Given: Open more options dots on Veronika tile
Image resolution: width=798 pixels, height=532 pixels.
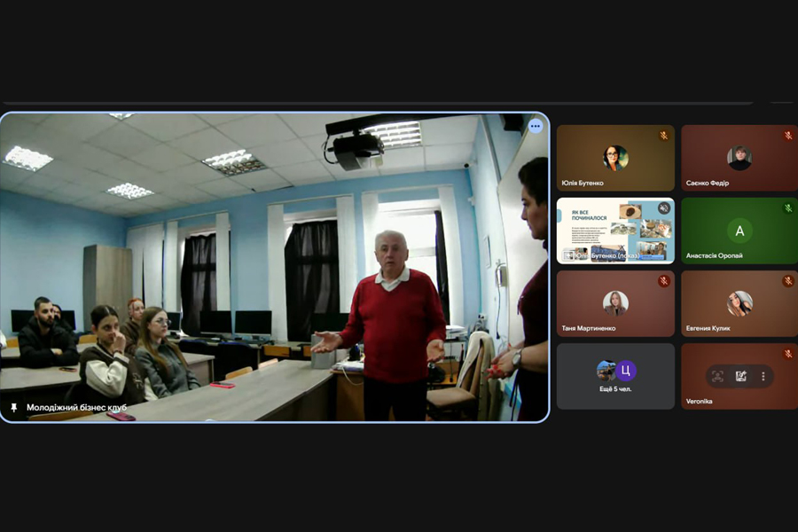Looking at the screenshot, I should (x=763, y=376).
